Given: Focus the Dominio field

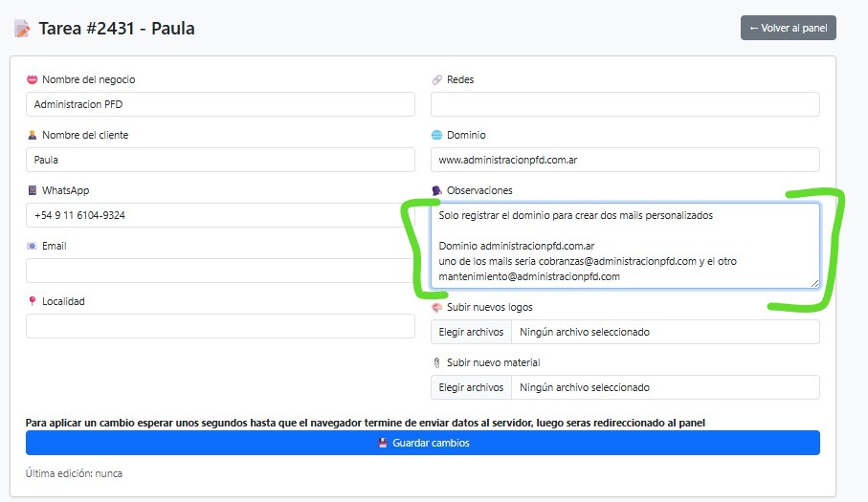Looking at the screenshot, I should pos(625,160).
